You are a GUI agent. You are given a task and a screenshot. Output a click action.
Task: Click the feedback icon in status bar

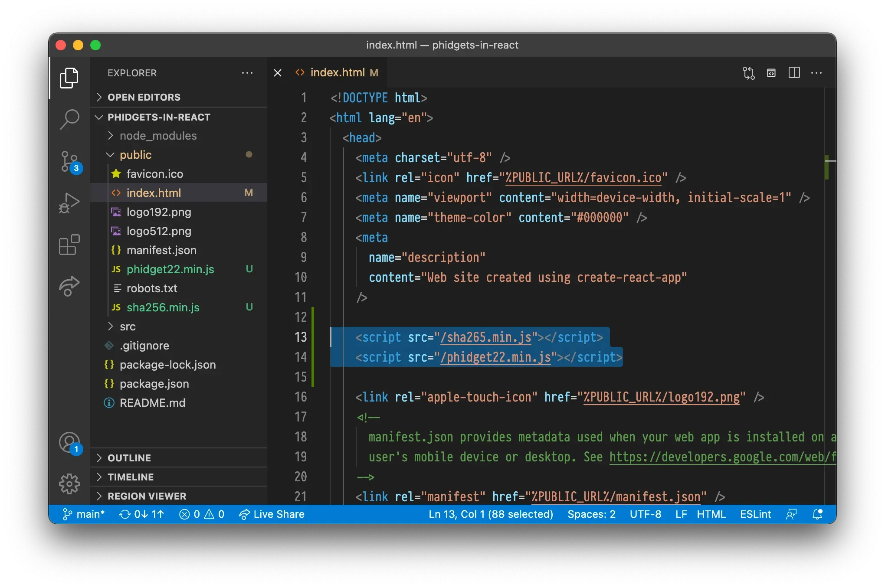791,514
